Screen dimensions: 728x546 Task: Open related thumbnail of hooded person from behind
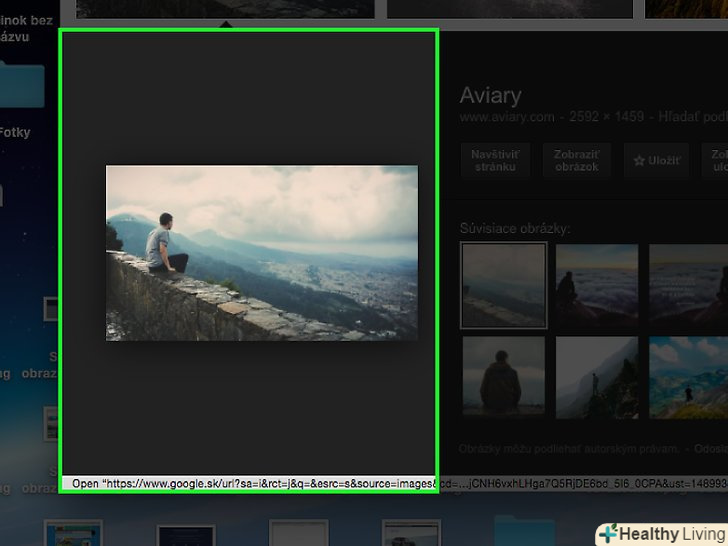tap(503, 377)
